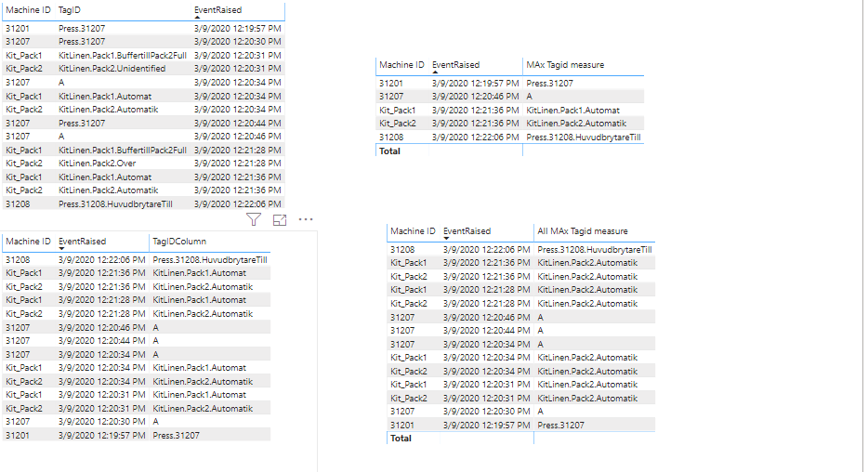Select 31201 in 'All MAx Tagid measure' table

[401, 425]
